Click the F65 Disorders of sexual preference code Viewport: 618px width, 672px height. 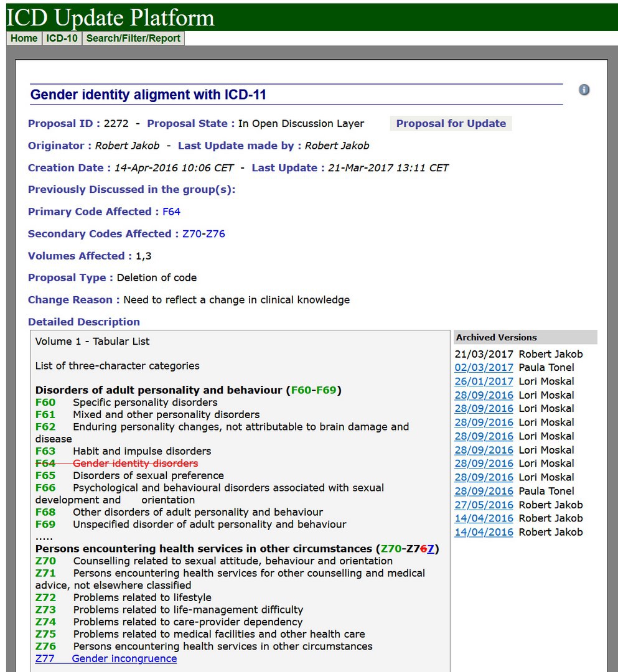[45, 475]
